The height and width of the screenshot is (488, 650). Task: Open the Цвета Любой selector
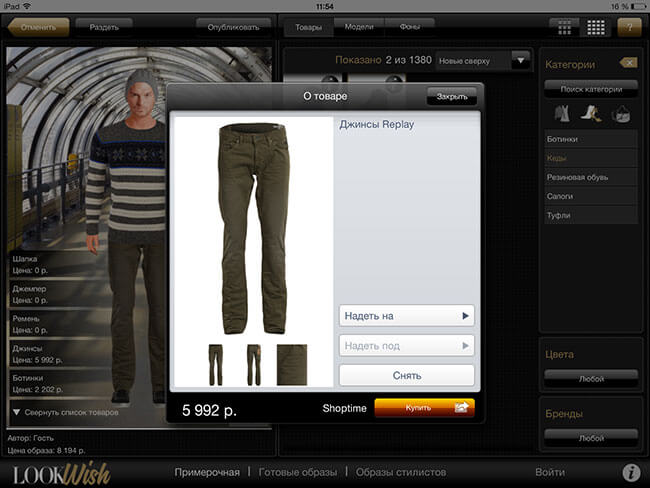[x=591, y=379]
